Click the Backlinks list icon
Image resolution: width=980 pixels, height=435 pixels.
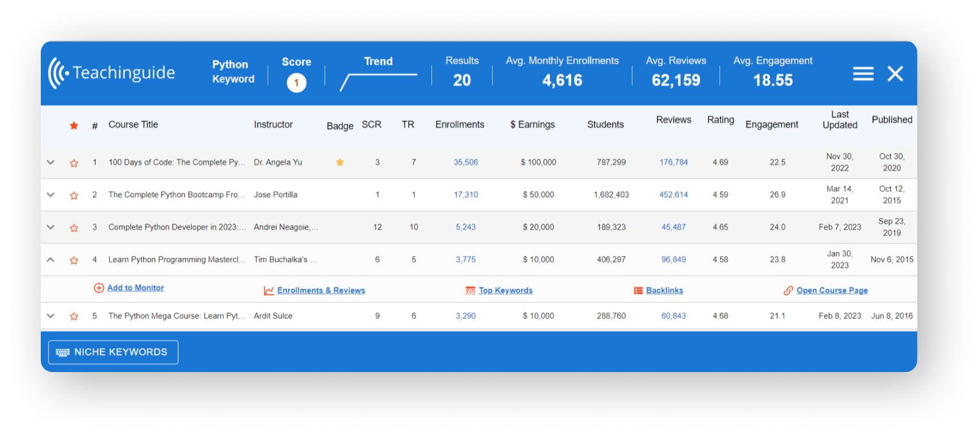click(x=638, y=290)
